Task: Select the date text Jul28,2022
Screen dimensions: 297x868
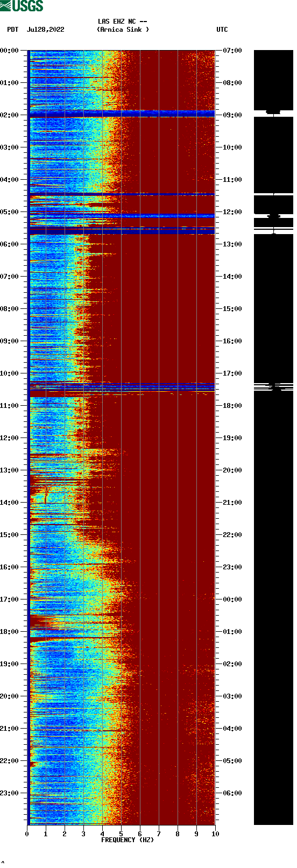Action: pos(46,30)
